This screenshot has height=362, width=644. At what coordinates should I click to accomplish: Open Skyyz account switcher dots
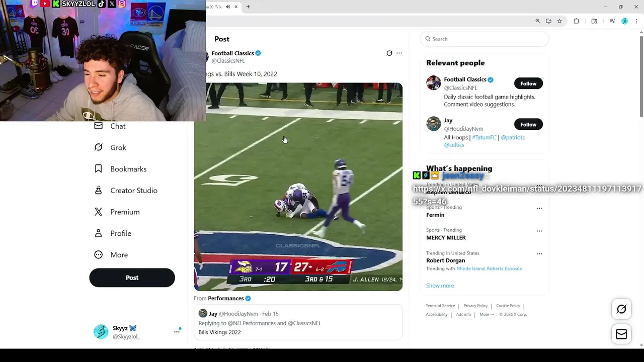tap(177, 332)
